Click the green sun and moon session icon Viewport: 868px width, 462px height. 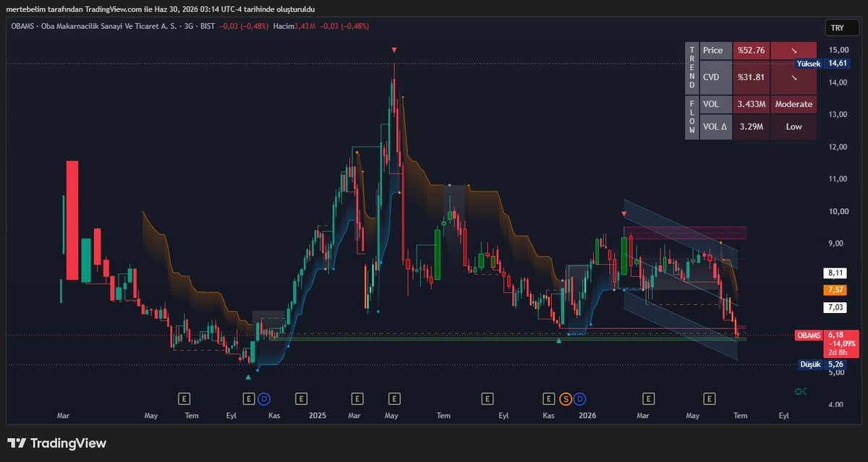coord(801,391)
